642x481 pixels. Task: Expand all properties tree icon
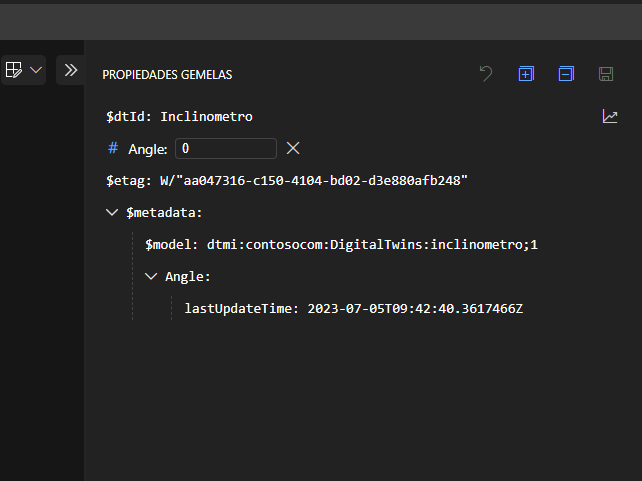click(526, 74)
